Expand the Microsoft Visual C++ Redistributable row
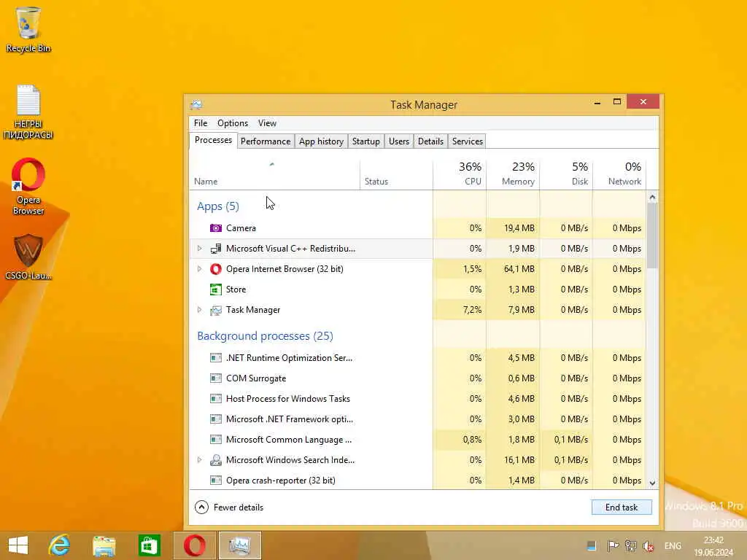Screen dimensions: 747x560 (200, 249)
